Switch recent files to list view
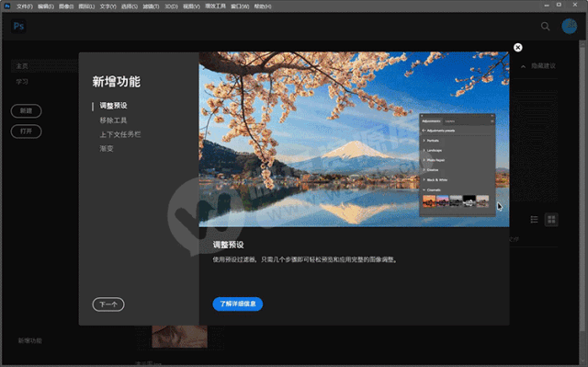The height and width of the screenshot is (367, 588). (535, 220)
